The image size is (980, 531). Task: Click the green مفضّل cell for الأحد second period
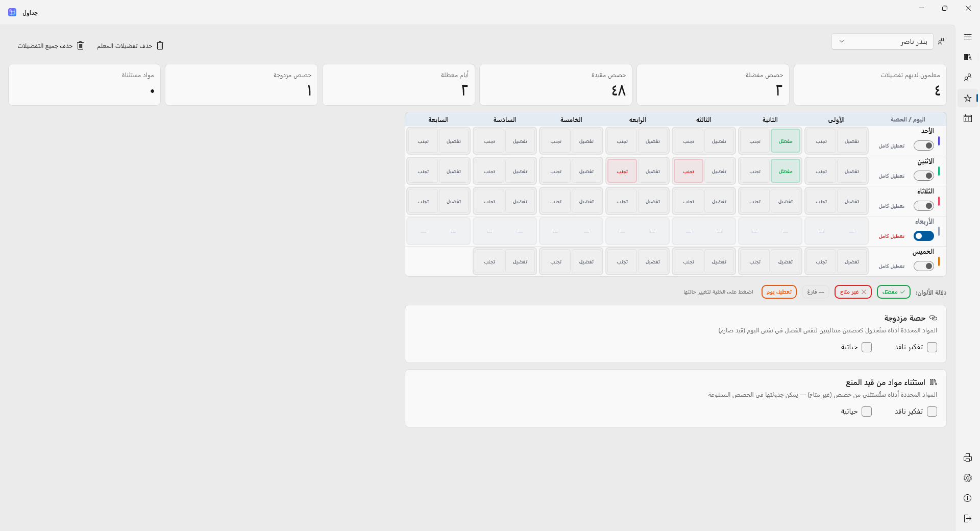pyautogui.click(x=785, y=141)
